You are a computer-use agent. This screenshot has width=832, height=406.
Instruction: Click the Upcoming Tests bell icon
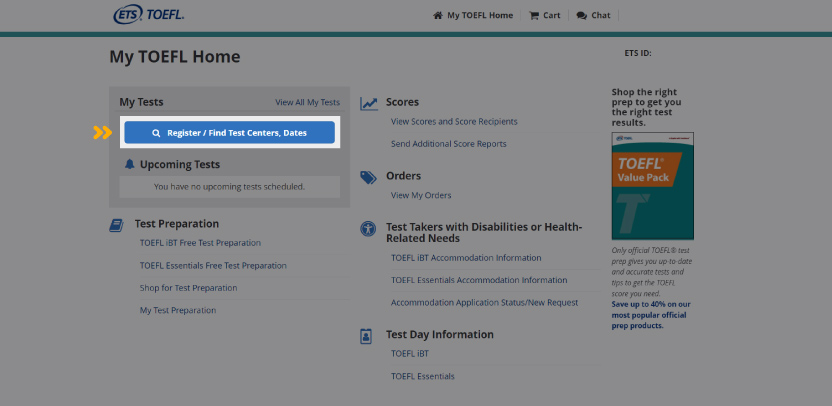(x=129, y=165)
